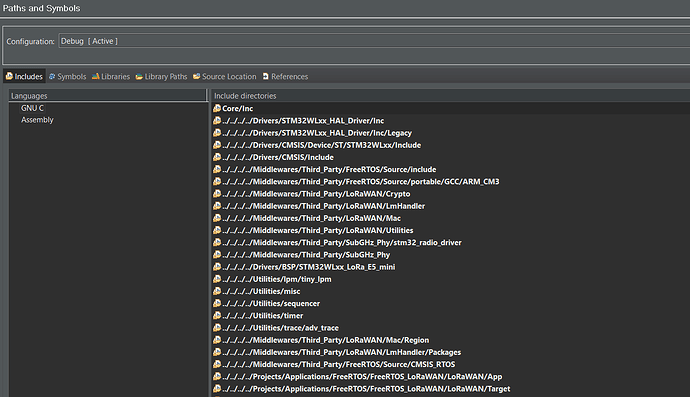Select the STM32WLxx_HAL_Driver/Inc/Legacy path text
The image size is (690, 397).
(317, 133)
